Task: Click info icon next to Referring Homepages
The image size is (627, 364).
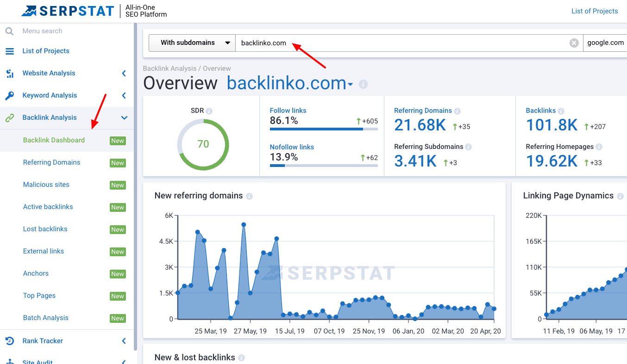Action: pyautogui.click(x=599, y=147)
